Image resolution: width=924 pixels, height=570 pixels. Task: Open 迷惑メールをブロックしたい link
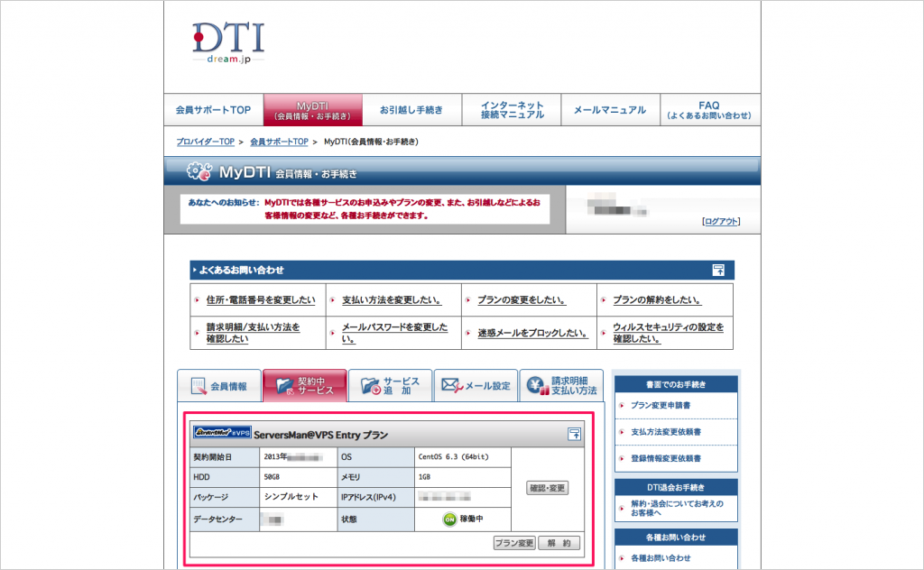click(x=532, y=334)
